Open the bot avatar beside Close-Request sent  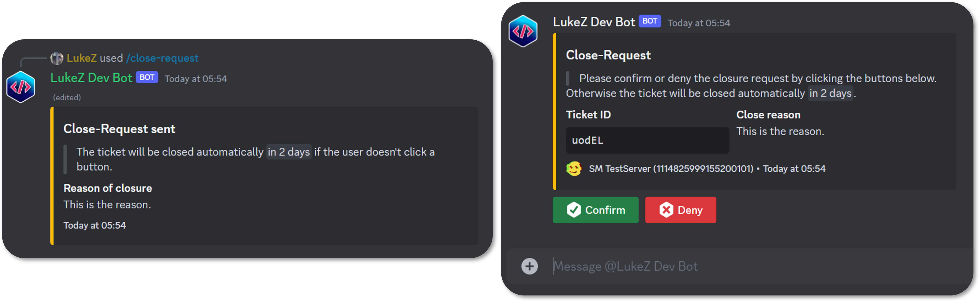(21, 87)
